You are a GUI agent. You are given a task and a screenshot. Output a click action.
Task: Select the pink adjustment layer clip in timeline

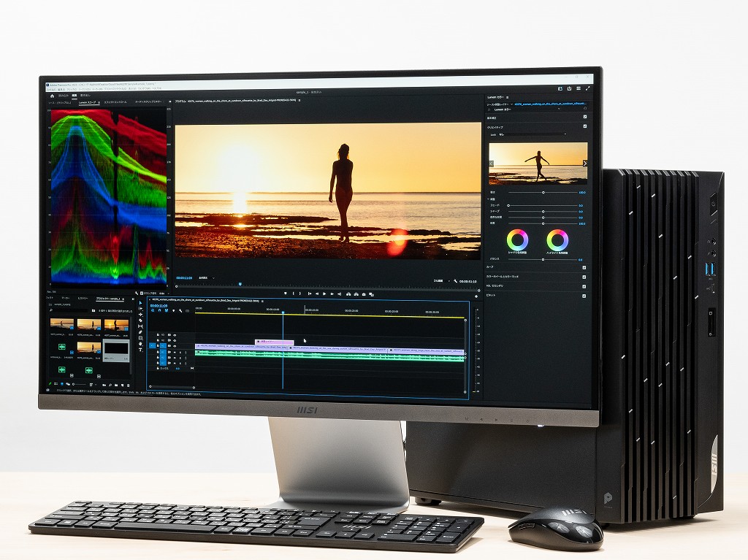pyautogui.click(x=275, y=342)
